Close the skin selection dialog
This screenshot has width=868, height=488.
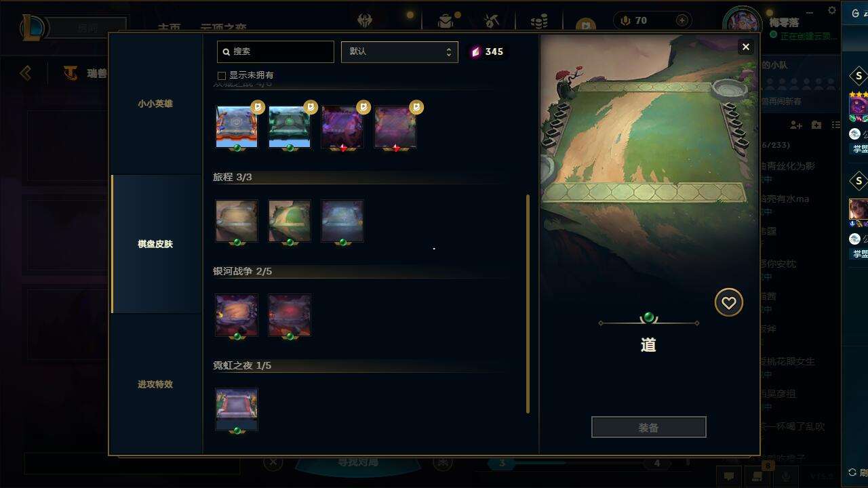[x=746, y=47]
